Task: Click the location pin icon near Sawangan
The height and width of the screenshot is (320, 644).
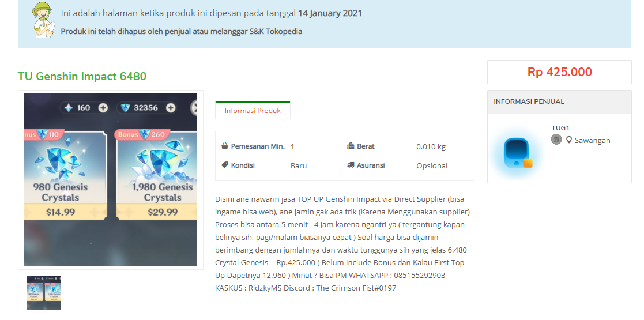Action: (x=569, y=140)
